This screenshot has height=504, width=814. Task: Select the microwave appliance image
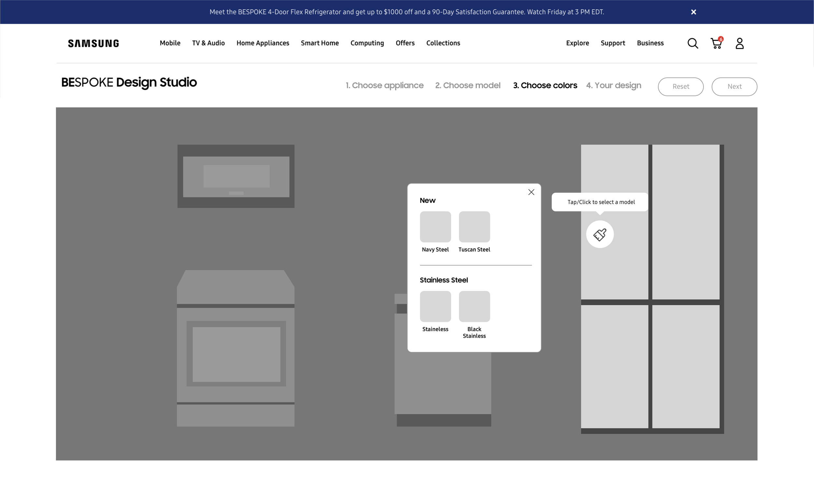236,176
